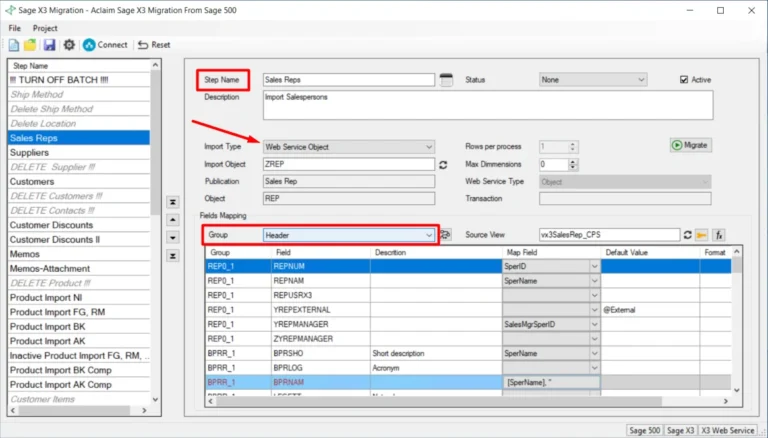Screen dimensions: 768x438
Task: Click the Save floppy disk icon
Action: (x=48, y=45)
